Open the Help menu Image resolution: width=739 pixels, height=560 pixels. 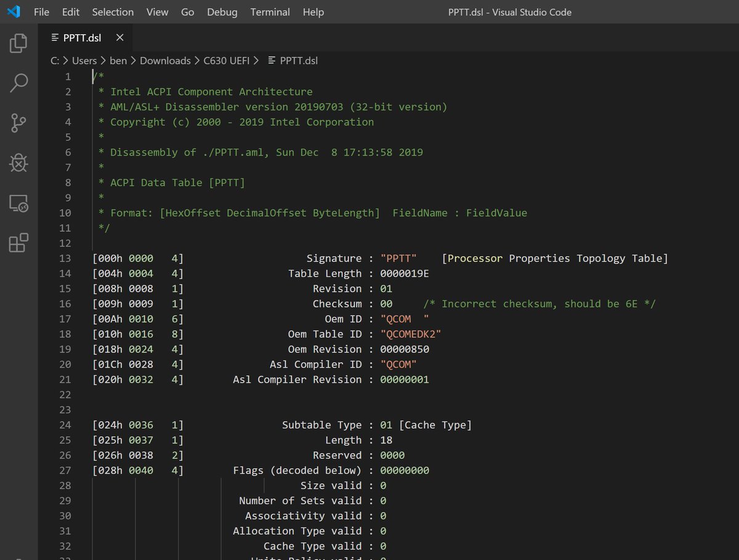(x=313, y=12)
